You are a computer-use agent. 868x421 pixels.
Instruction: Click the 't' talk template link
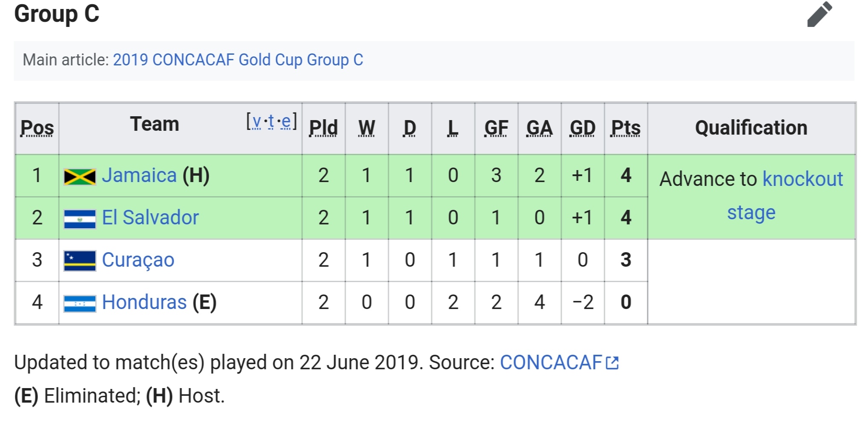coord(271,121)
